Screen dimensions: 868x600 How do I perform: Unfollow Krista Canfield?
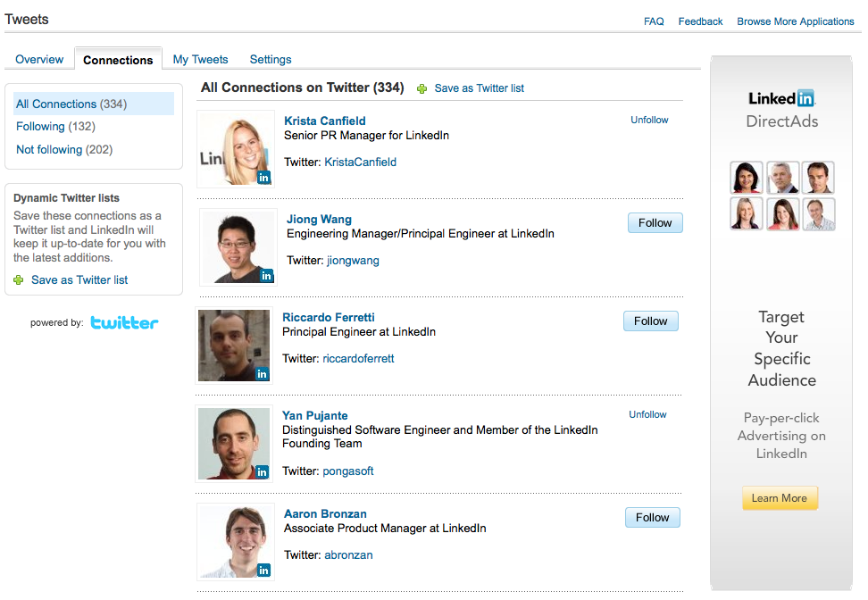click(x=649, y=120)
